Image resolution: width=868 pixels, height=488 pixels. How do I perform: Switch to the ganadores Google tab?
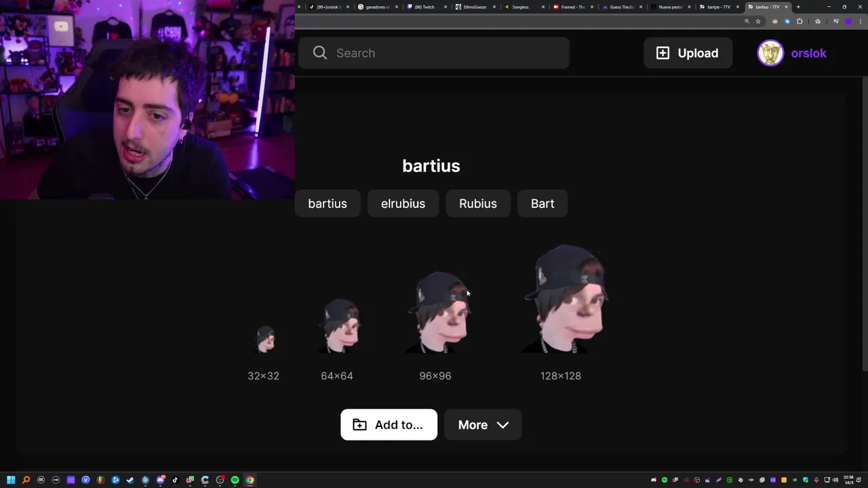point(377,7)
